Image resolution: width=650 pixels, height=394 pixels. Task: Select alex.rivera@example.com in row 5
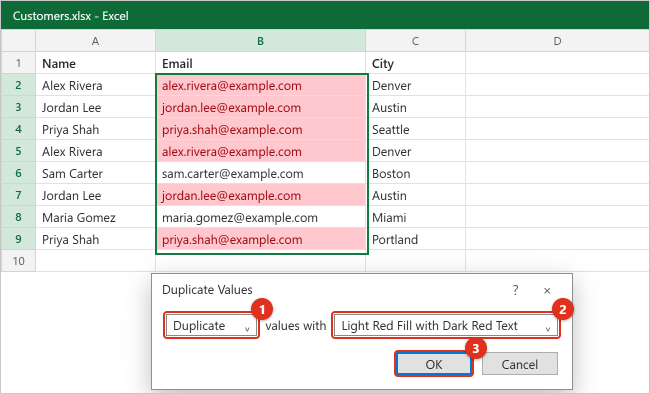[x=260, y=151]
